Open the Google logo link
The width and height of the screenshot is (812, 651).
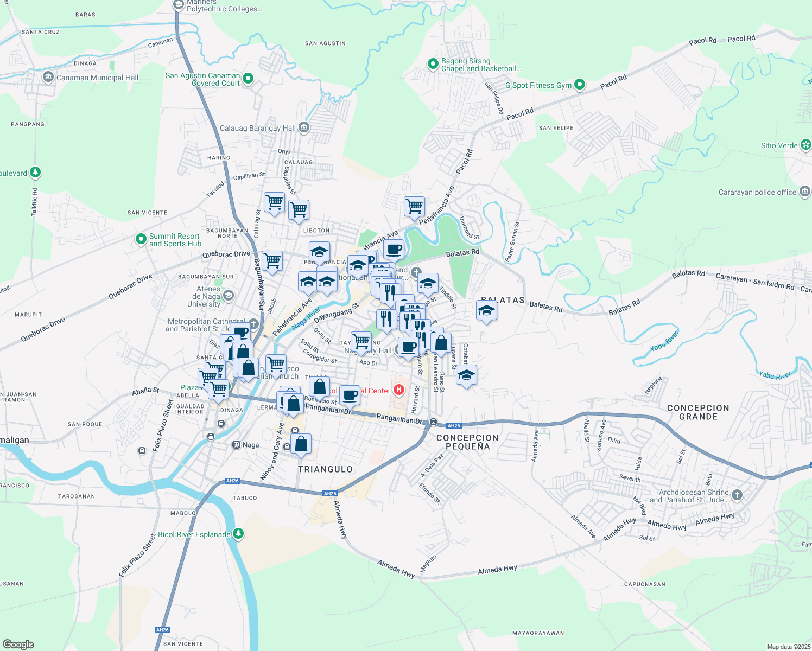click(x=17, y=644)
